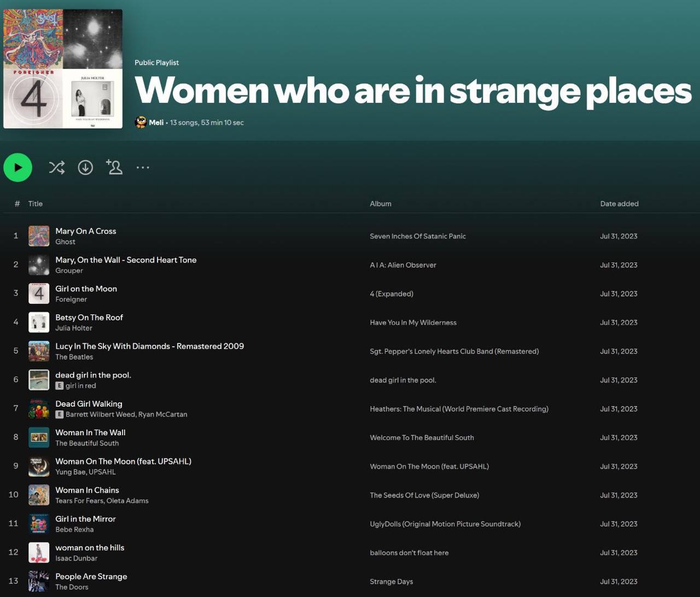
Task: Click the Woman In The Wall album art
Action: click(39, 437)
